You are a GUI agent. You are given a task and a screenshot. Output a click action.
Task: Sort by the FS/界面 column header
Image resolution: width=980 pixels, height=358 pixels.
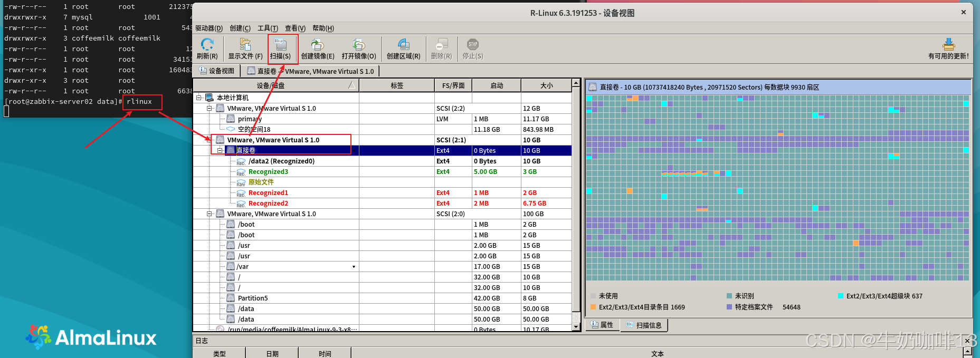[x=453, y=85]
